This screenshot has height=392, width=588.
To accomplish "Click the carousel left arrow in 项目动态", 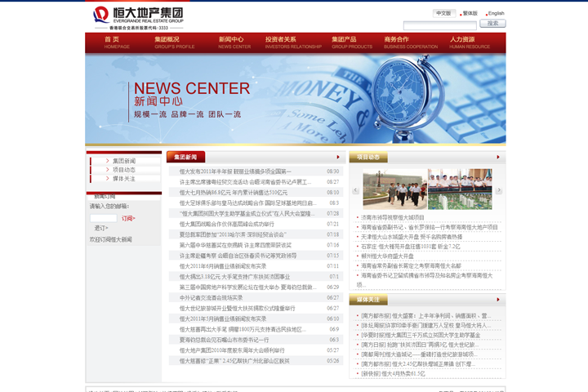I will pos(355,191).
